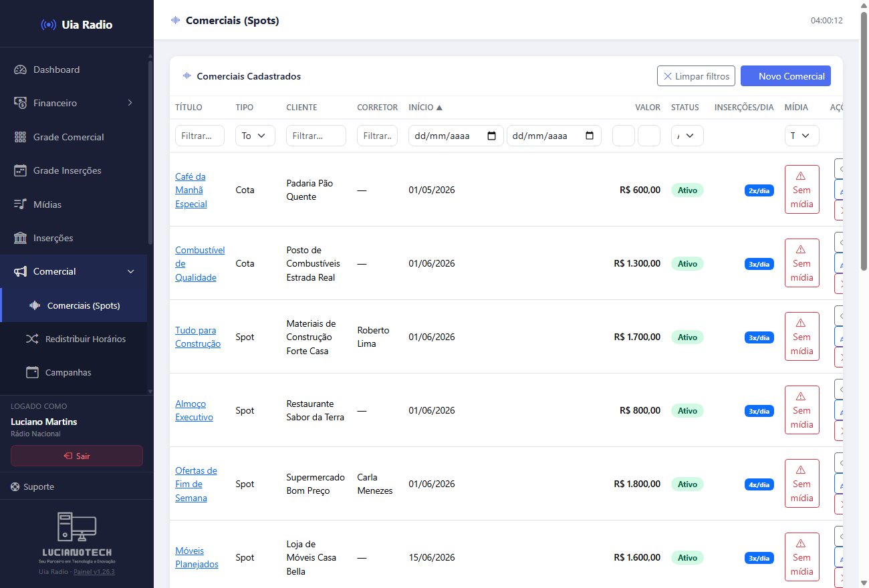This screenshot has width=869, height=588.
Task: Click the Mídias music note icon
Action: (20, 204)
